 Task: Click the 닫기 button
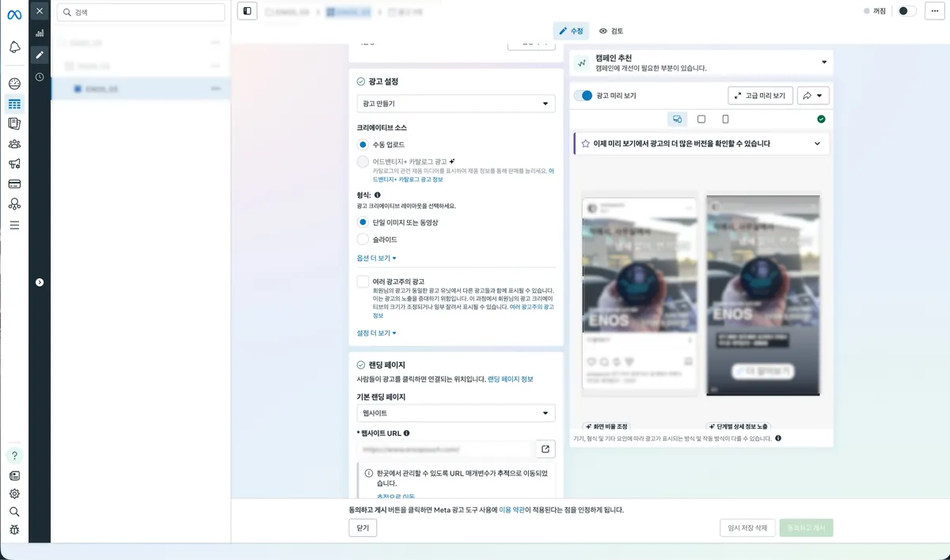tap(363, 528)
